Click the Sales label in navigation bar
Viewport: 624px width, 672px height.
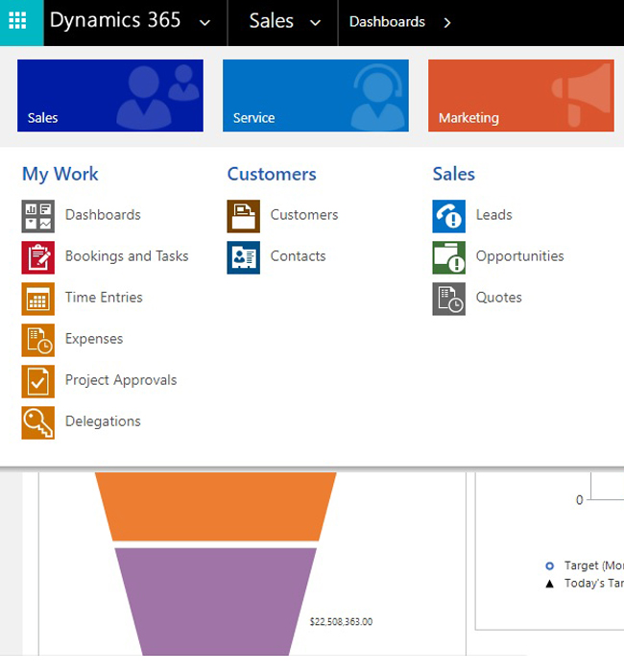click(x=272, y=20)
